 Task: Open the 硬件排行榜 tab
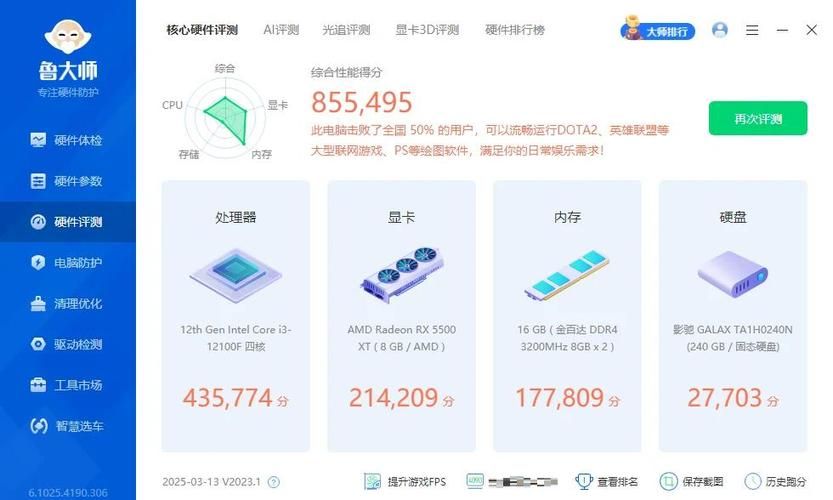click(x=515, y=30)
